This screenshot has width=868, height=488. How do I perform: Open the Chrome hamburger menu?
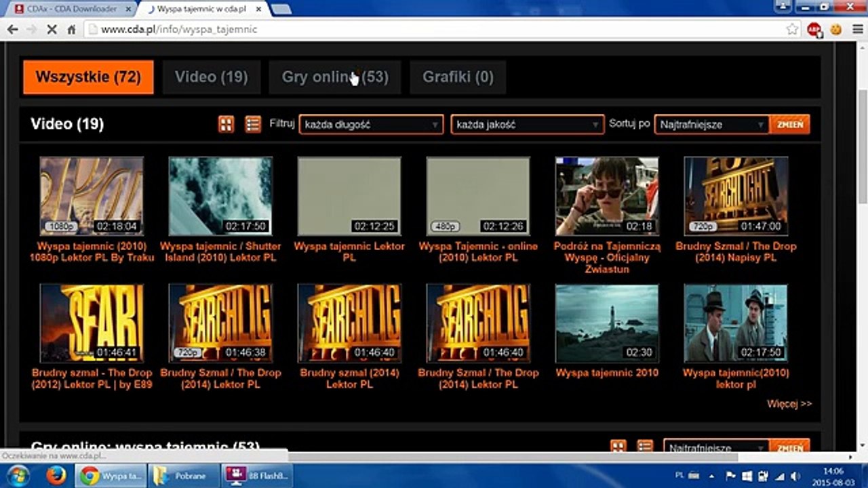[856, 29]
